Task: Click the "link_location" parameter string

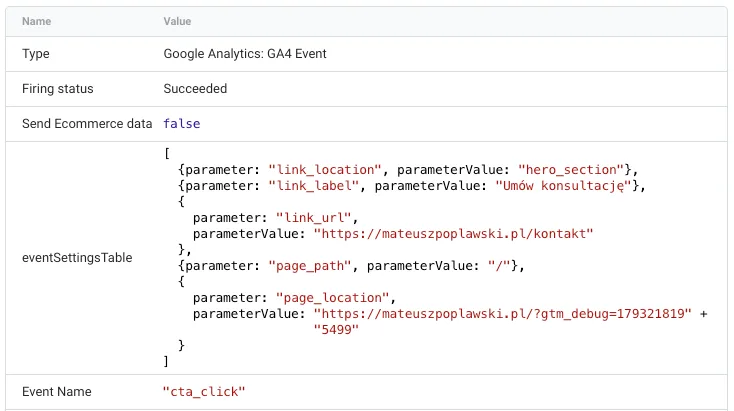Action: tap(325, 169)
